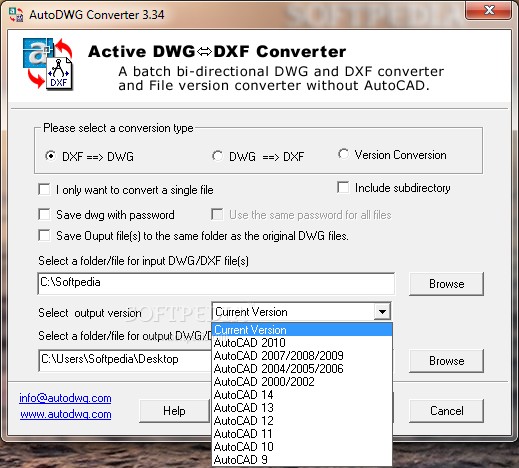Close the AutoDWG Converter window
519x468 pixels.
pos(489,10)
